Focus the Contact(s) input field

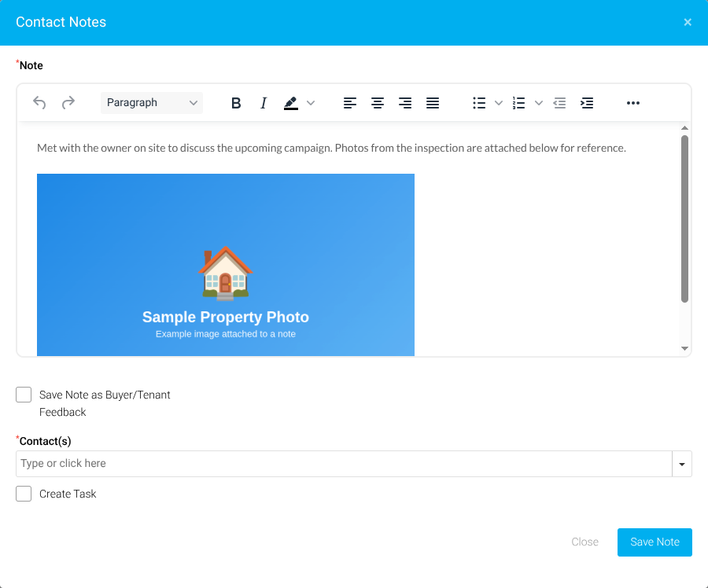pos(344,464)
